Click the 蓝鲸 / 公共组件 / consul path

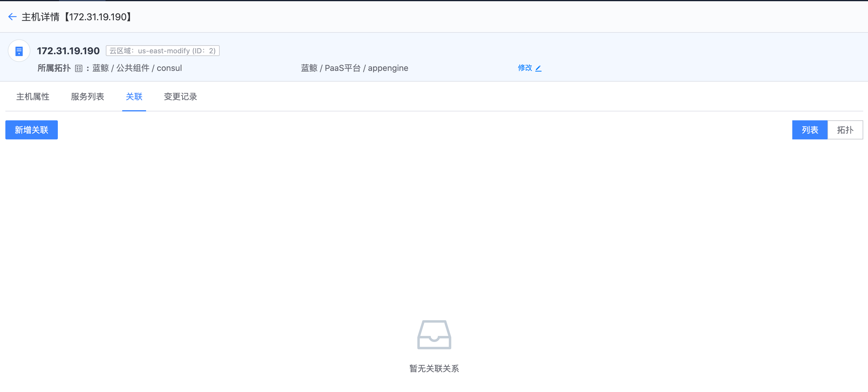[x=137, y=69]
